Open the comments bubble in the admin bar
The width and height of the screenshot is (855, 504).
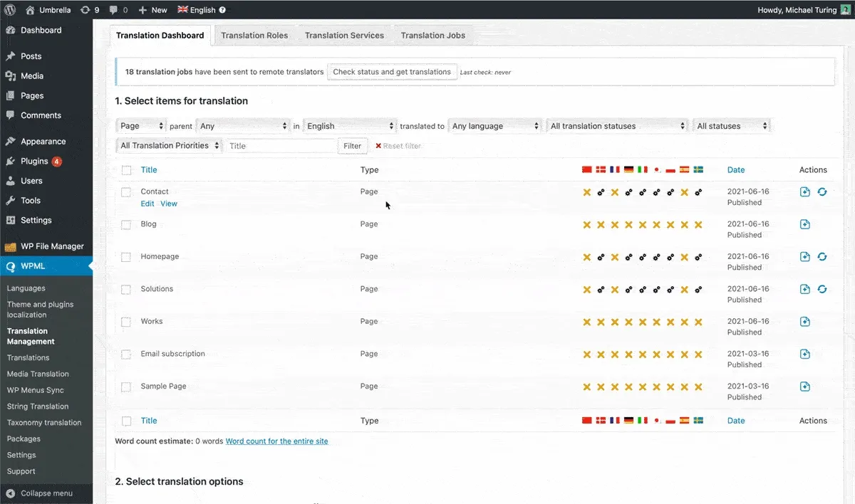click(115, 10)
